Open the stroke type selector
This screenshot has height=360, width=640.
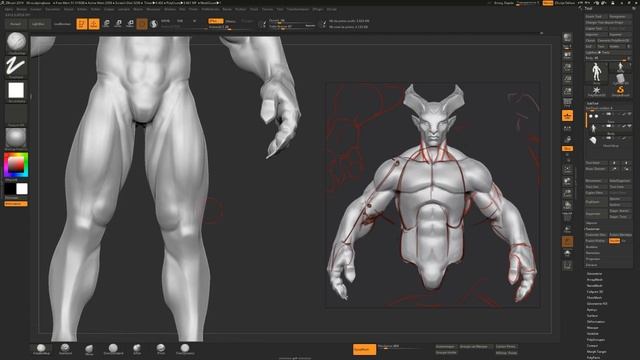click(x=16, y=66)
